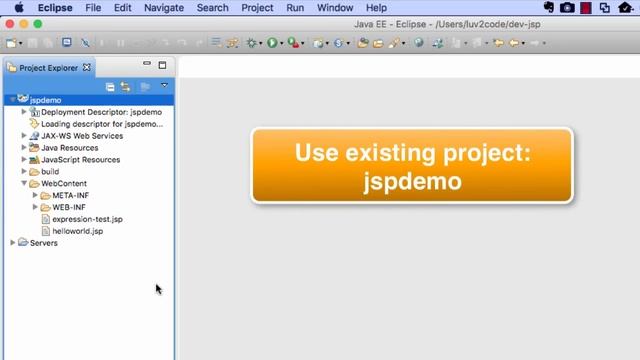Image resolution: width=640 pixels, height=360 pixels.
Task: Open the Project menu
Action: click(257, 8)
